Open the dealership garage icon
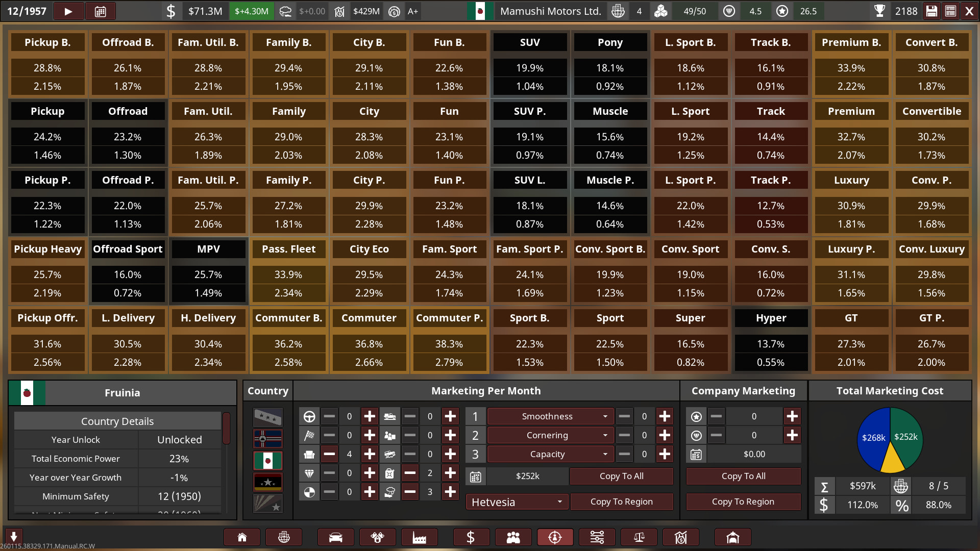 (732, 537)
